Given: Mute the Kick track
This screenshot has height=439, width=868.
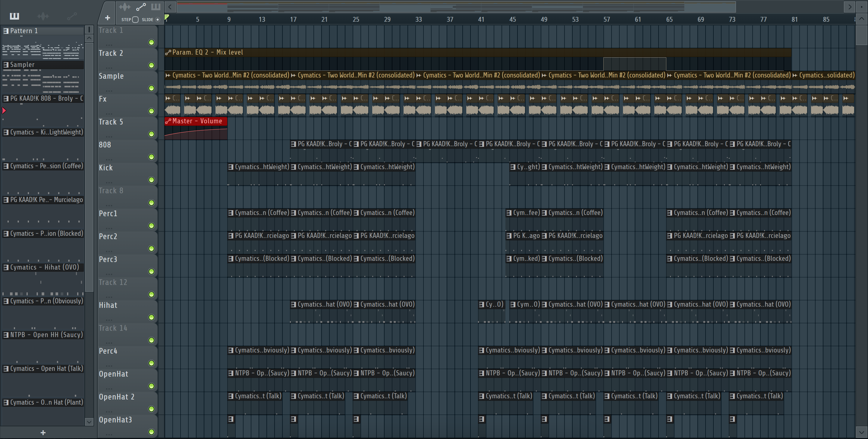Looking at the screenshot, I should pyautogui.click(x=151, y=180).
